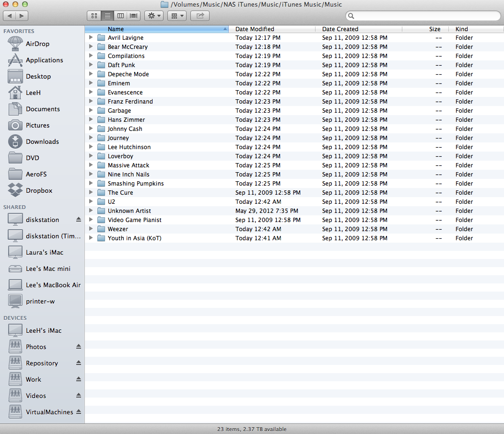Switch to column view
The image size is (504, 434).
(120, 16)
